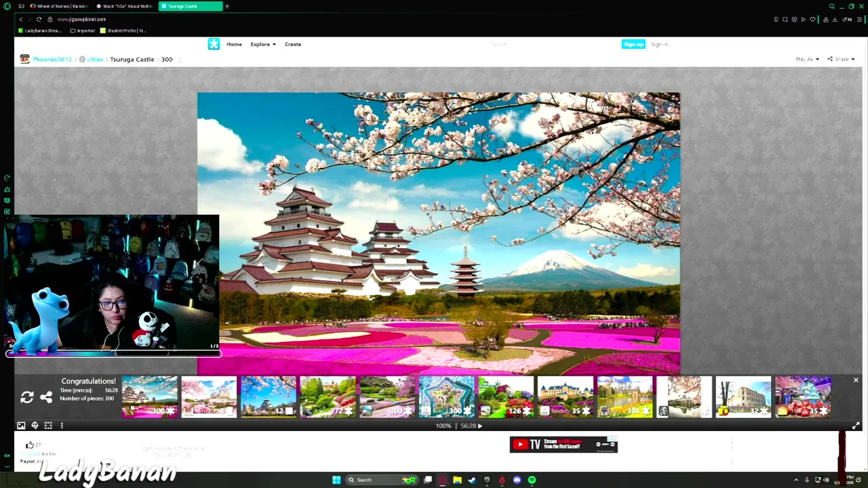Show hidden system tray icons
This screenshot has width=868, height=488.
[x=796, y=480]
